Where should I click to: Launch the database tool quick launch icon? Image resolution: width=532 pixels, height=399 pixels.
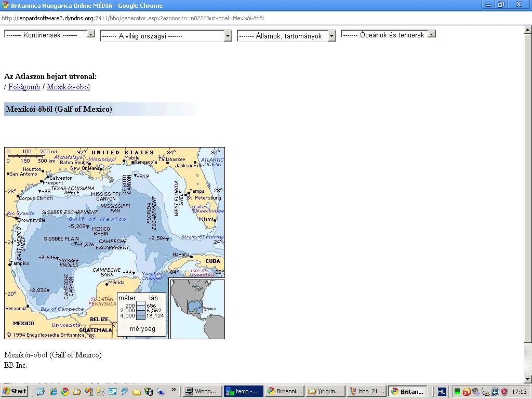148,392
